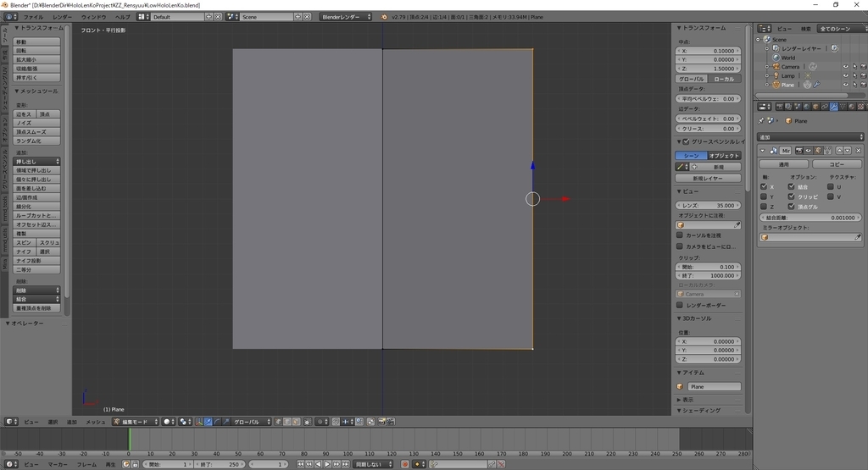Viewport: 868px width, 470px height.
Task: Hide the Camera object in outliner
Action: pos(845,66)
